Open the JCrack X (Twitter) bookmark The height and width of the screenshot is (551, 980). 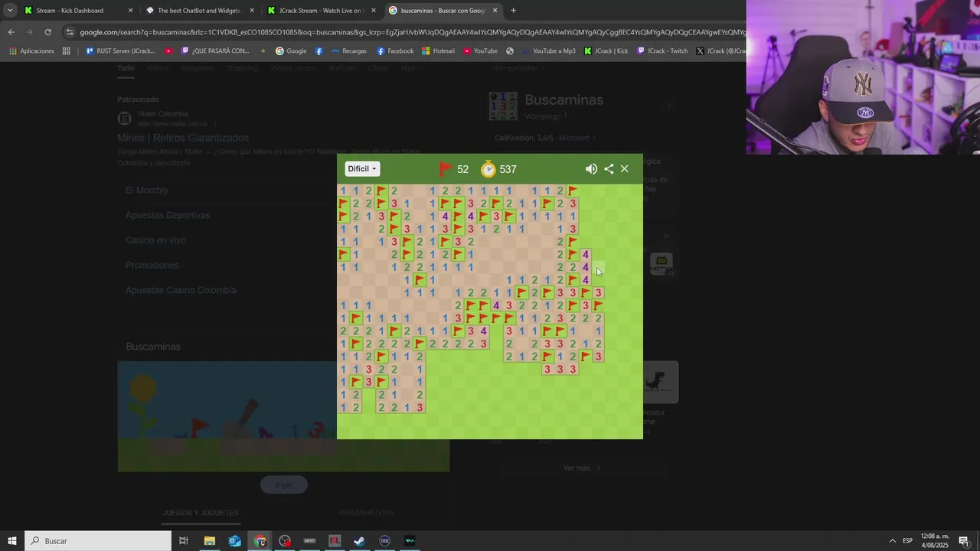pos(720,51)
